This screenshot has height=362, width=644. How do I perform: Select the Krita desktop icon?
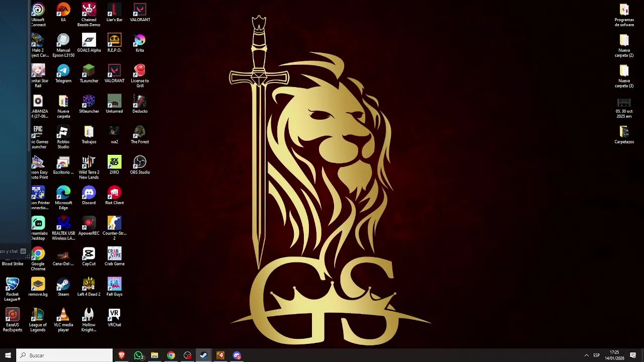coord(140,43)
